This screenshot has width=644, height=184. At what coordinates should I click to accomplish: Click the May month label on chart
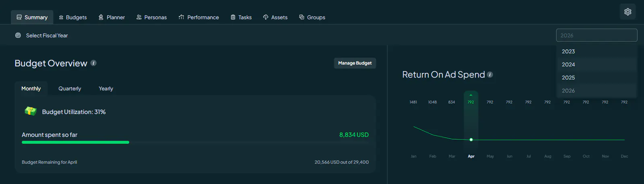coord(490,156)
